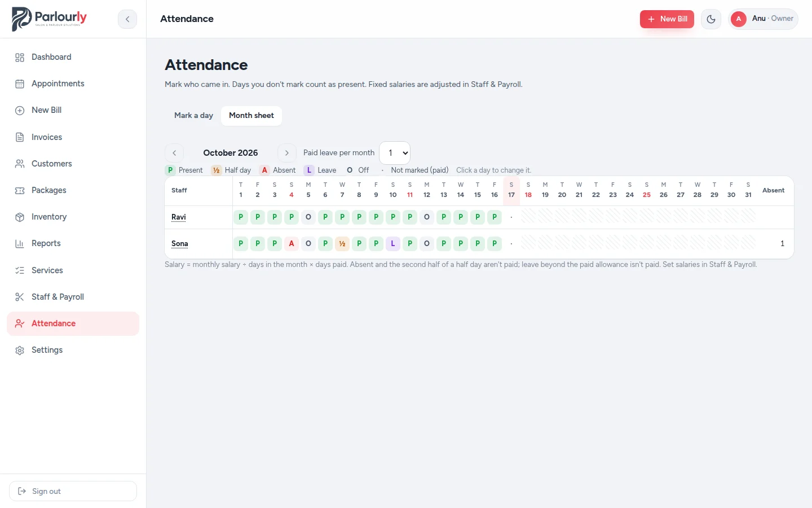
Task: Collapse the sidebar with chevron button
Action: [x=127, y=19]
